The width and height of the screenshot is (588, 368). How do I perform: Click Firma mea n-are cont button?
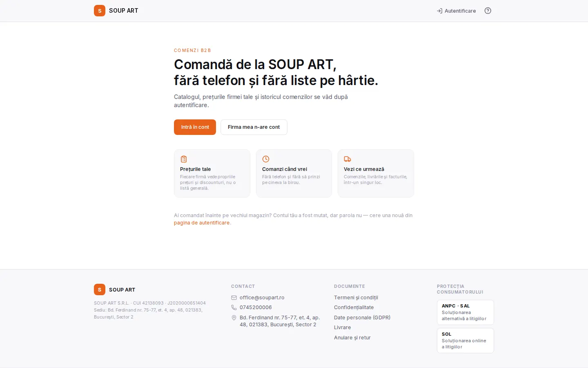(254, 127)
